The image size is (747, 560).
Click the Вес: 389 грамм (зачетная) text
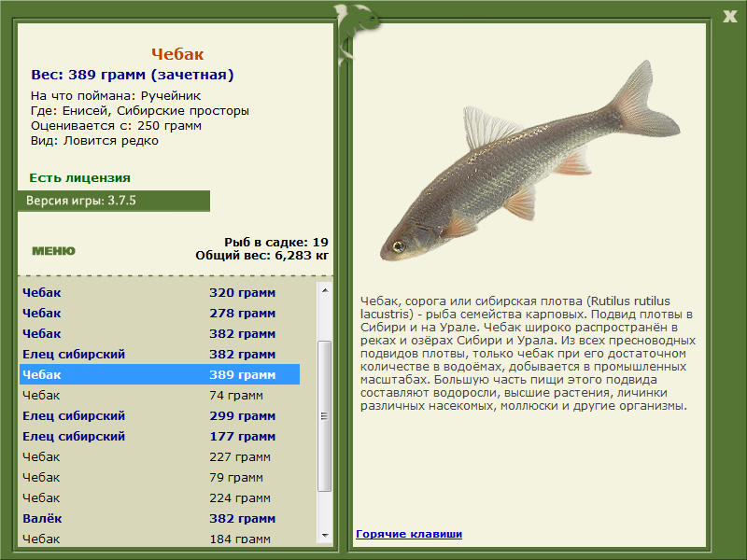click(133, 75)
